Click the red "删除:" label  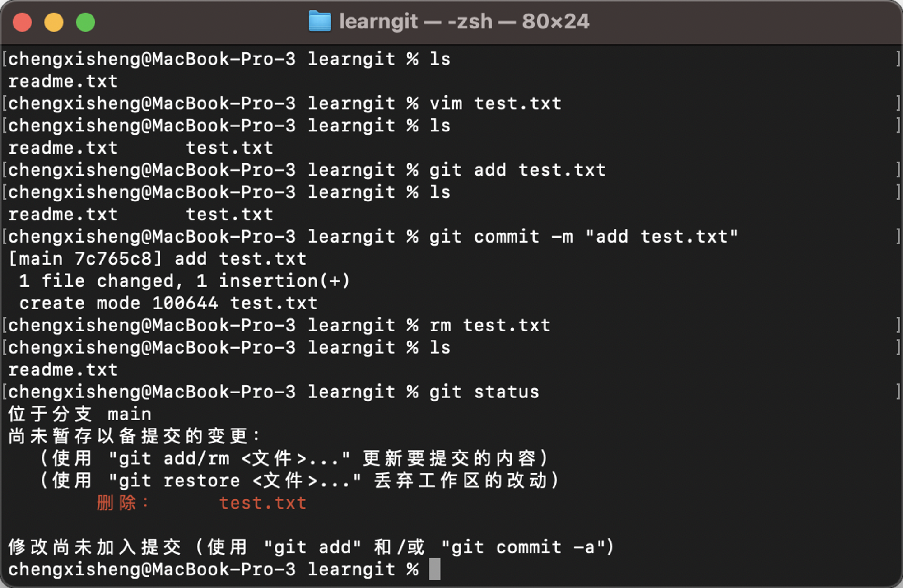[122, 503]
